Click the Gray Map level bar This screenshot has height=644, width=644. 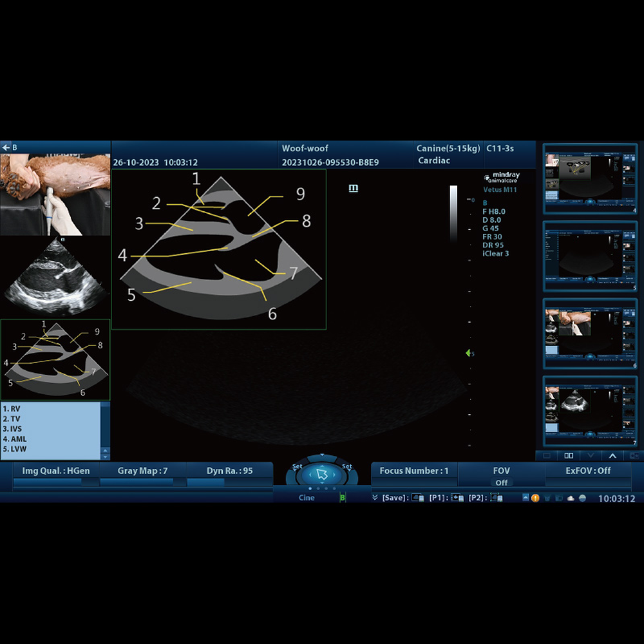coord(142,482)
